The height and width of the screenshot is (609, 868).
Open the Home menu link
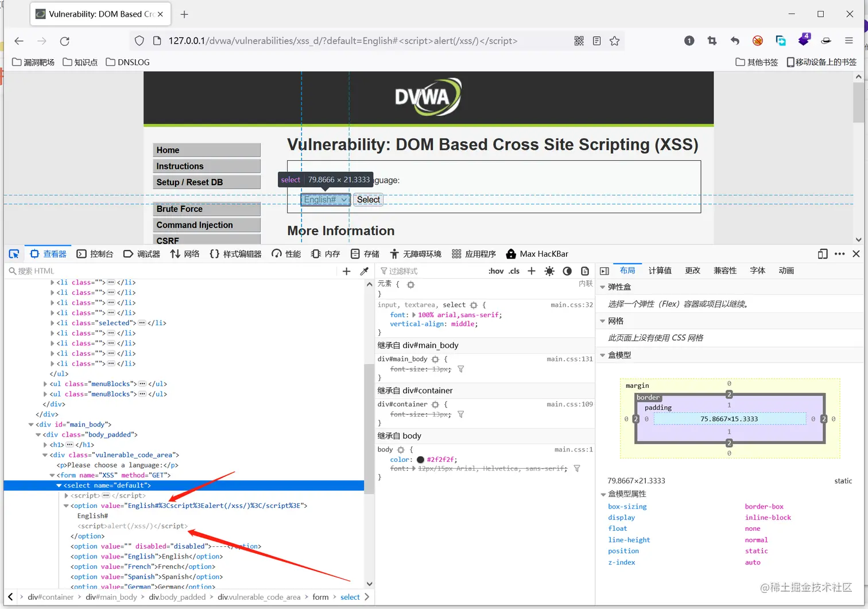tap(207, 150)
